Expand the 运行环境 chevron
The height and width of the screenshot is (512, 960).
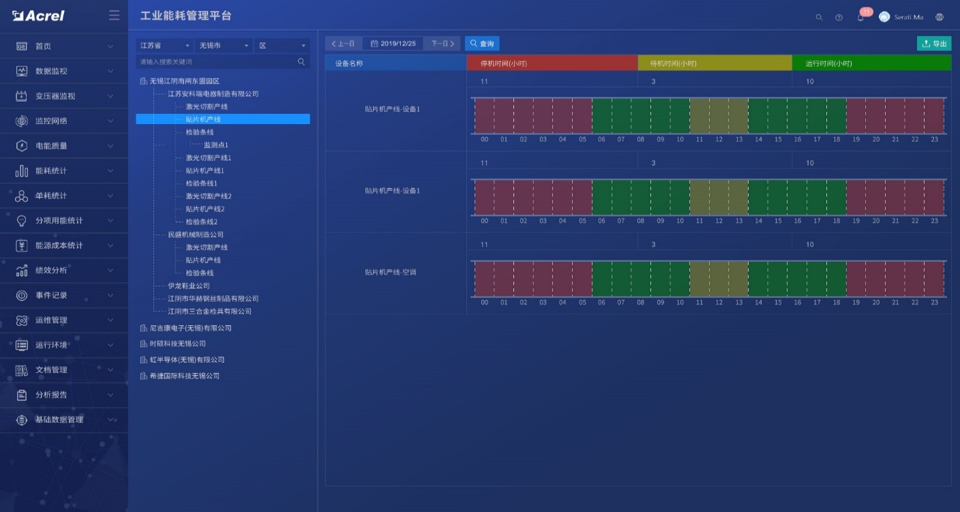[110, 345]
